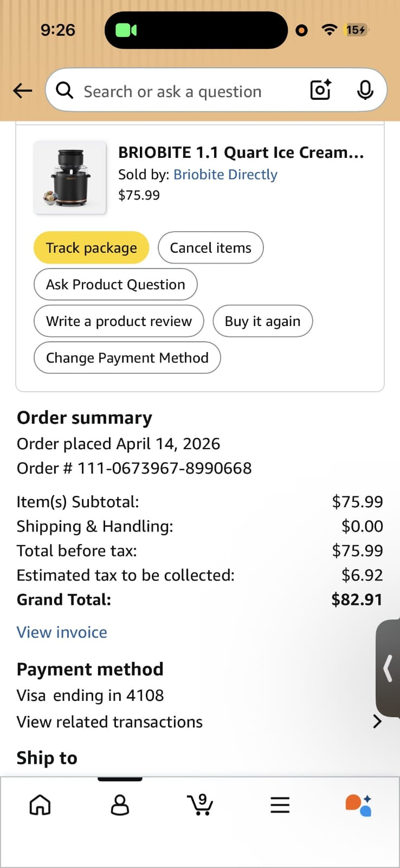Expand the View related transactions chevron

377,722
